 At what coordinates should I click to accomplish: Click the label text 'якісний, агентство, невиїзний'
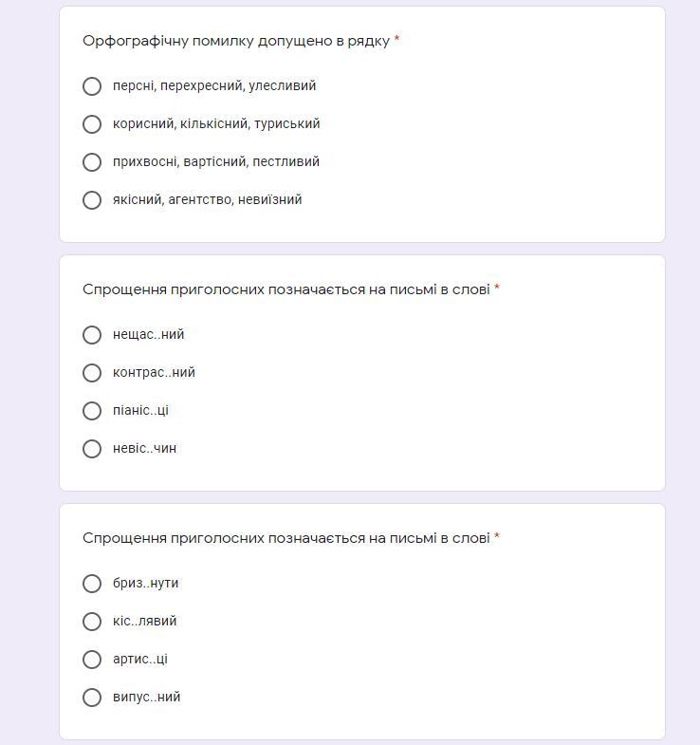coord(207,200)
